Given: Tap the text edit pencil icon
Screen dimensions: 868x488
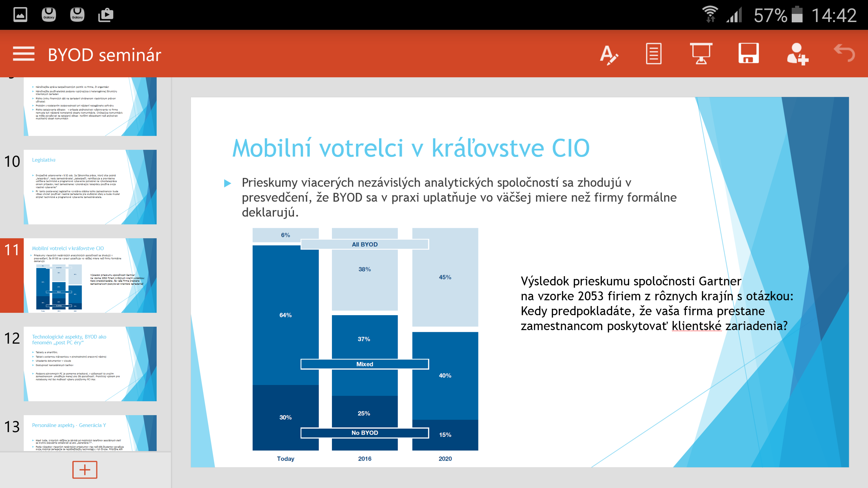Looking at the screenshot, I should pos(608,54).
